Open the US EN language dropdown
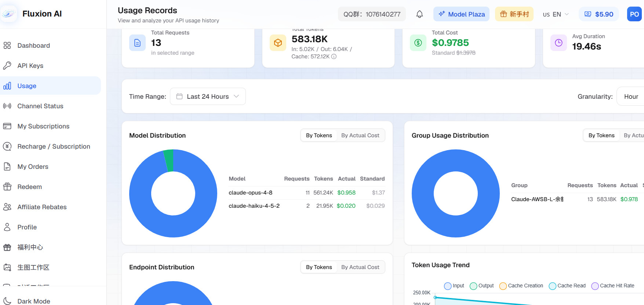This screenshot has width=644, height=305. pyautogui.click(x=556, y=14)
